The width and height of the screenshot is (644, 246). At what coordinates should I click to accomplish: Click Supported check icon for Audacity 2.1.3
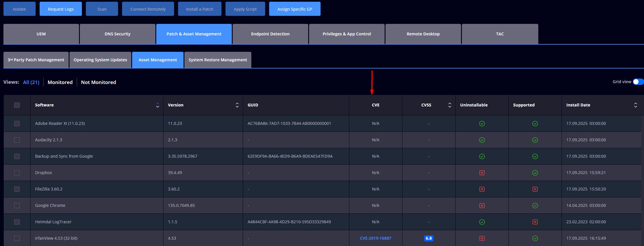click(535, 140)
